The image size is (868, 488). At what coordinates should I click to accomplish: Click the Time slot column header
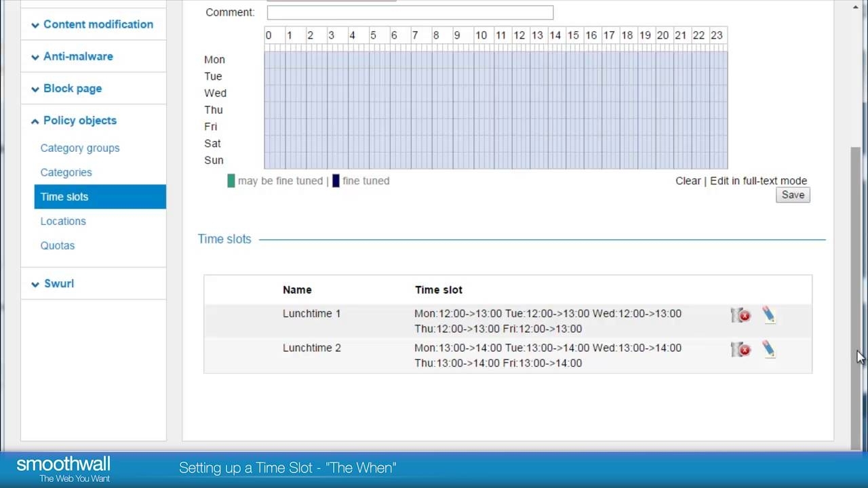439,289
